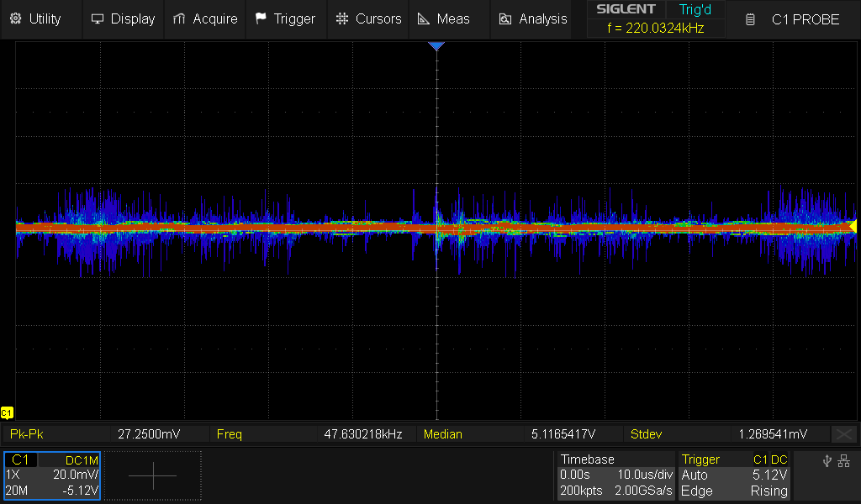
Task: Click the blue trigger position marker
Action: [x=436, y=46]
